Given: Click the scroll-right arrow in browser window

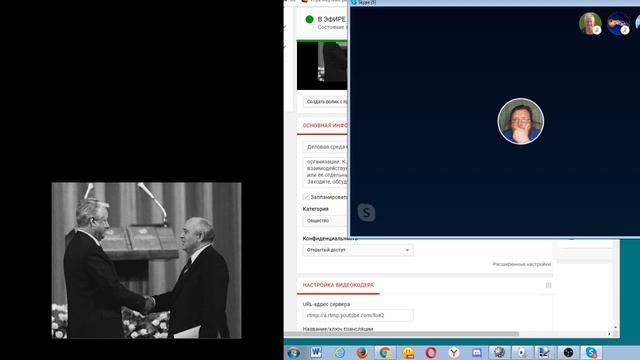Looking at the screenshot, I should pos(609,333).
